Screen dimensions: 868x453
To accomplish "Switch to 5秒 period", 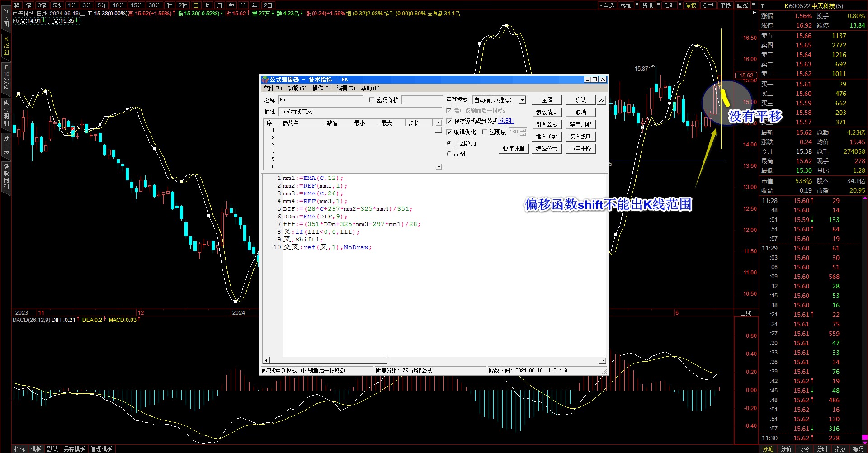I will pos(57,5).
